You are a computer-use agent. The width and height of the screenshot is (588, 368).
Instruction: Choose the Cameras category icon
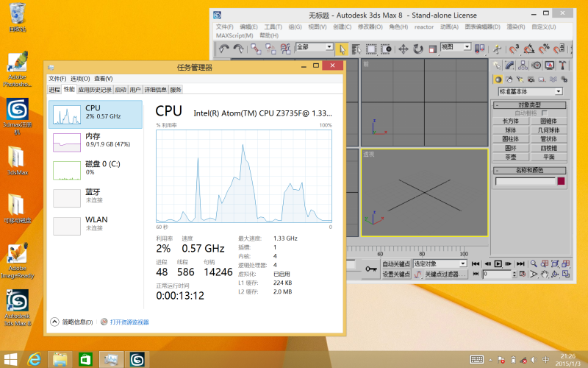[529, 79]
